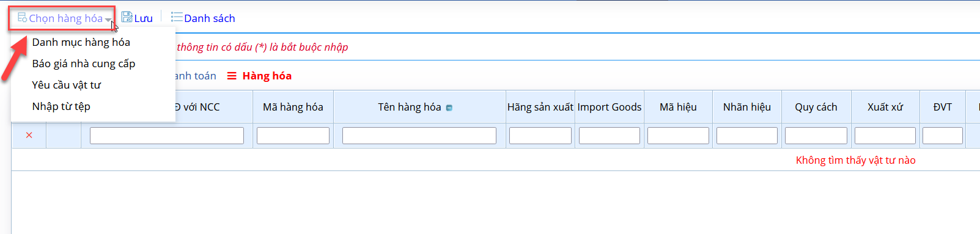
Task: Delete row using red X icon
Action: point(29,135)
